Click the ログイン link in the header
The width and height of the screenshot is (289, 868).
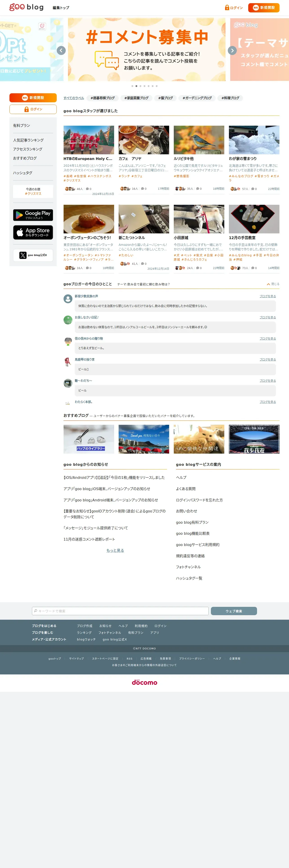(x=234, y=7)
